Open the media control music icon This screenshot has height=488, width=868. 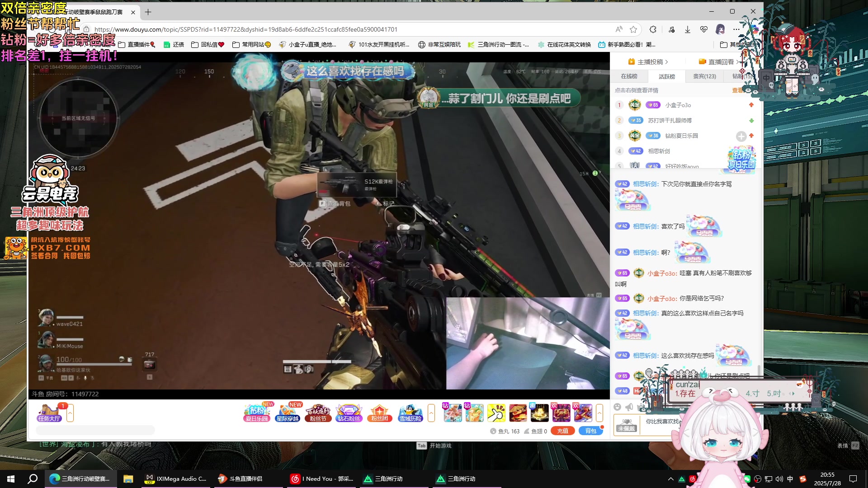coord(672,29)
